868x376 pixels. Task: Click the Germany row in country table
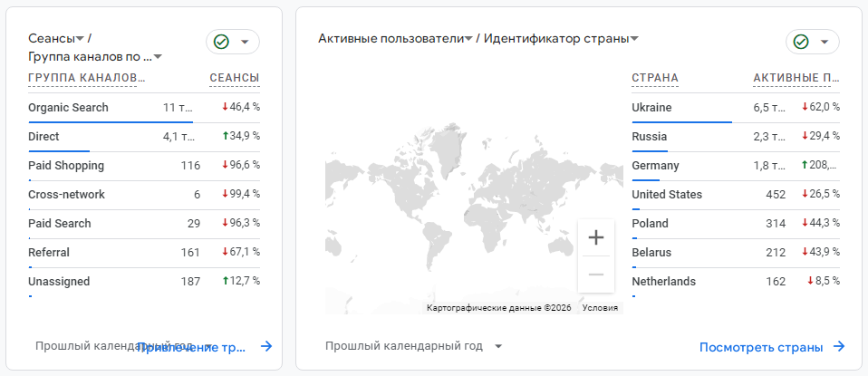click(655, 166)
